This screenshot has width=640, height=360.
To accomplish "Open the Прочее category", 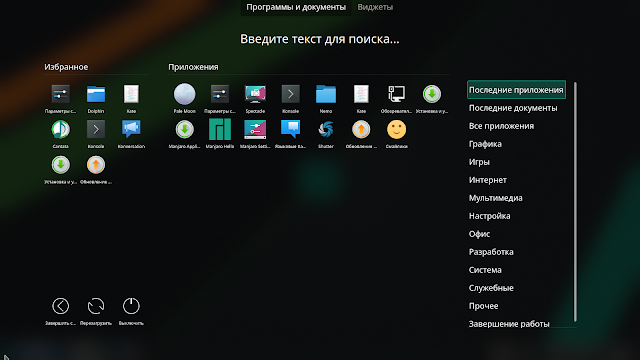I will 484,306.
